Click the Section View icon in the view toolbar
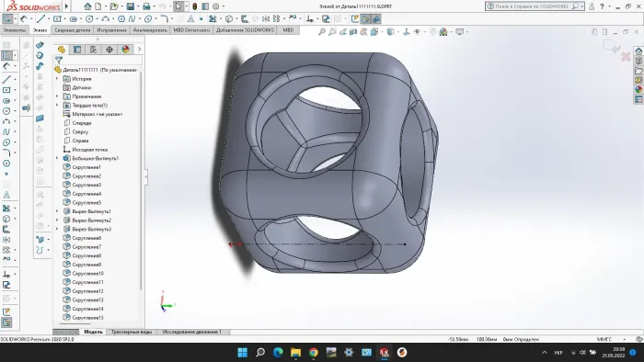Screen dimensions: 644x362 pyautogui.click(x=353, y=31)
